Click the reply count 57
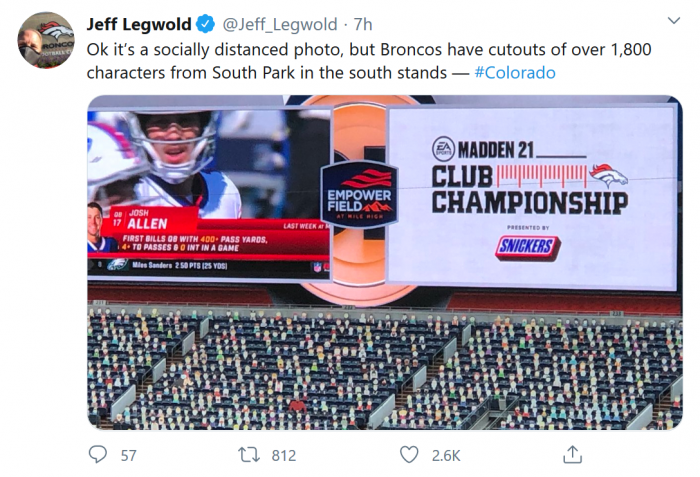 pos(128,455)
